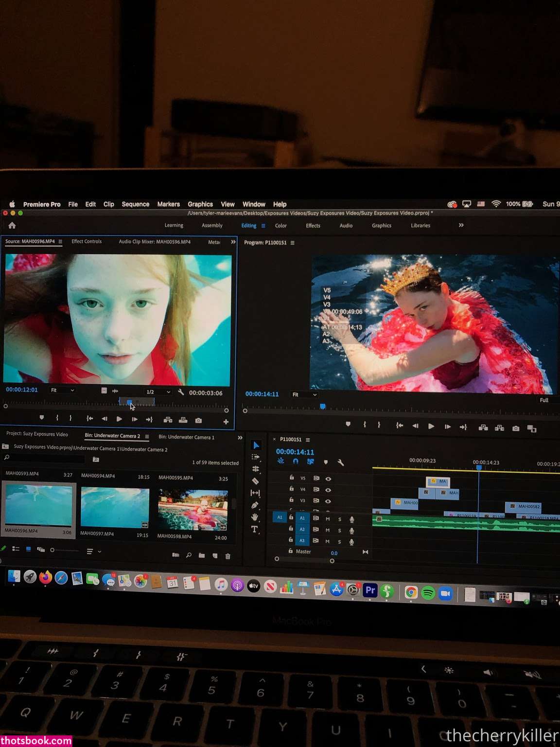
Task: Click Export Frame camera icon in Source monitor
Action: coord(198,420)
